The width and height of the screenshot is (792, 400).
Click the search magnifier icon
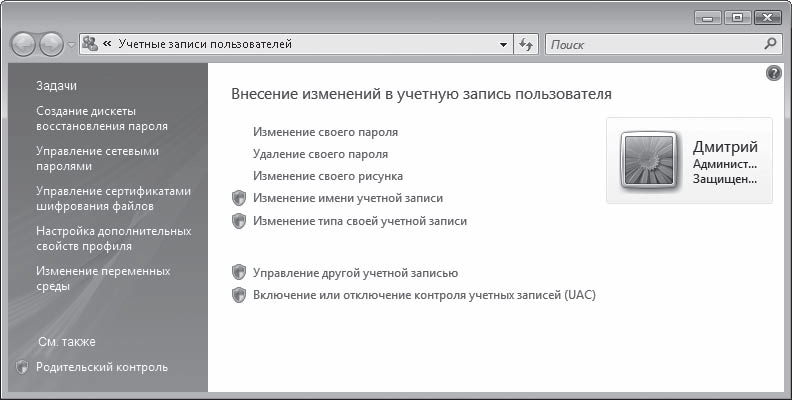pos(769,44)
